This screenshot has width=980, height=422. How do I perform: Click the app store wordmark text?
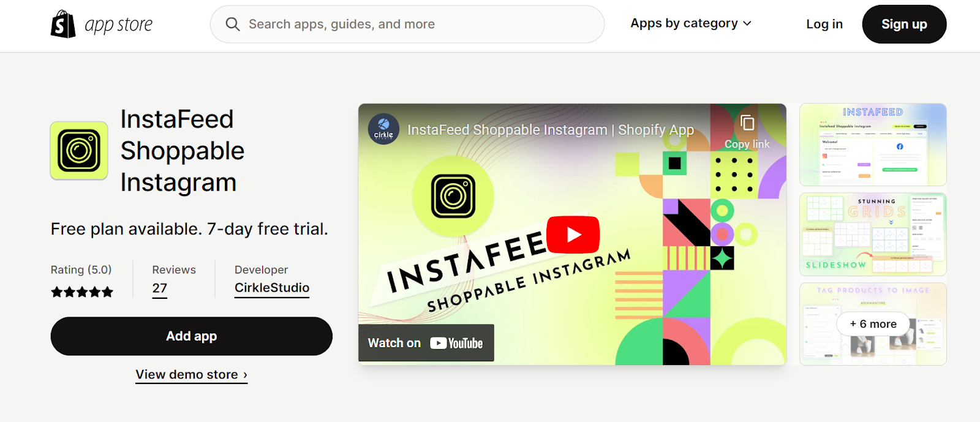click(119, 24)
